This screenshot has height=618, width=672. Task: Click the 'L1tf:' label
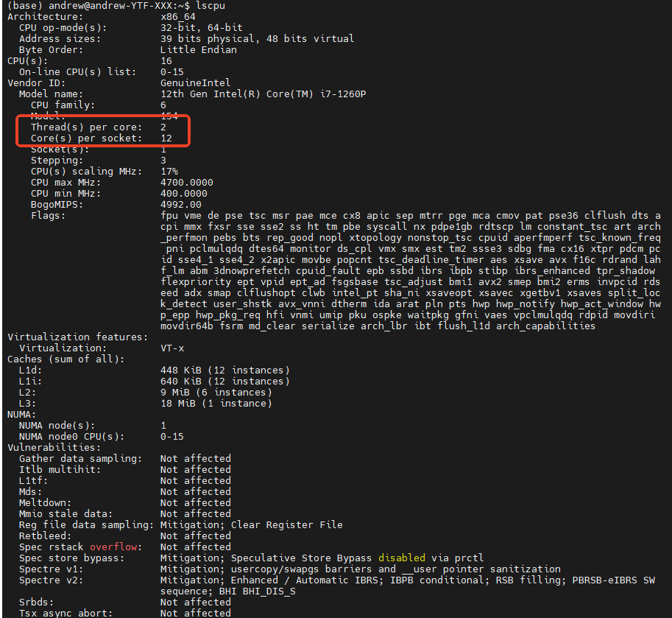(x=33, y=481)
